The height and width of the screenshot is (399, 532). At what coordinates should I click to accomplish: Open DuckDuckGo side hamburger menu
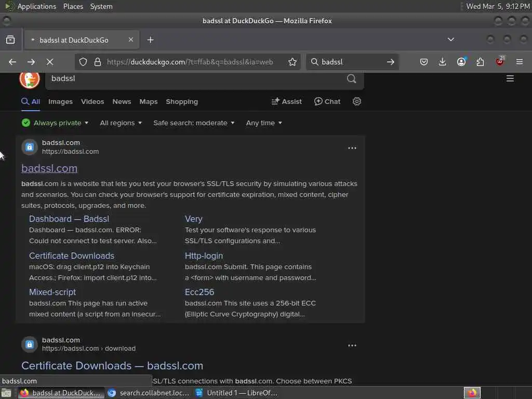[x=510, y=78]
